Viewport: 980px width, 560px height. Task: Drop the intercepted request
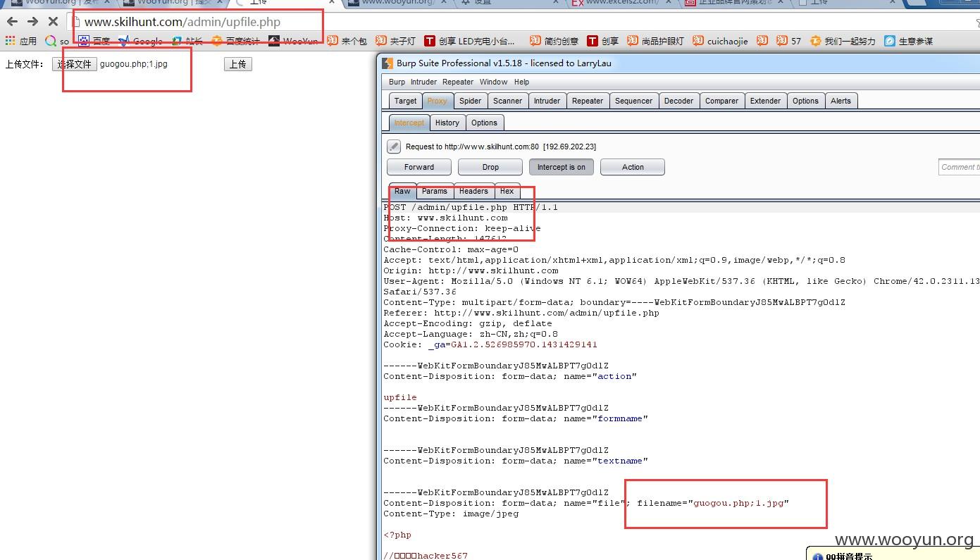(490, 167)
